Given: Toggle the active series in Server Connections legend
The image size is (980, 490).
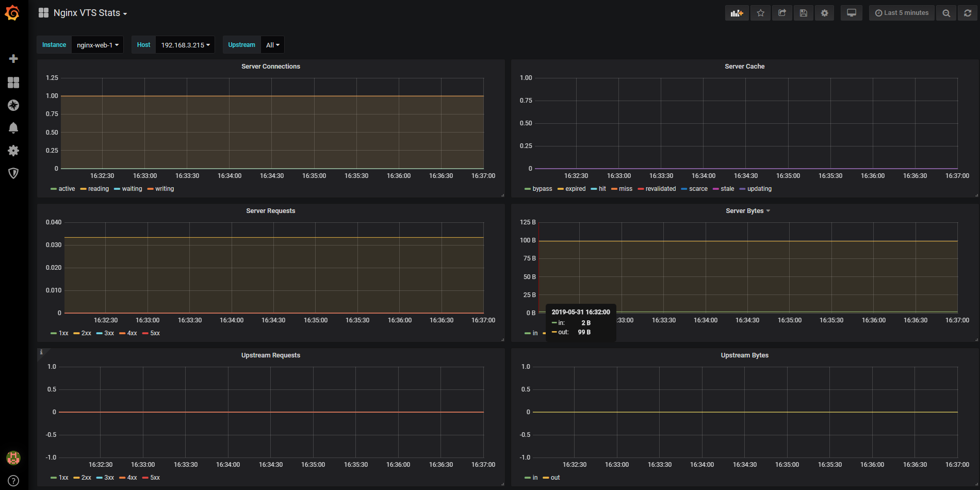Looking at the screenshot, I should (x=67, y=189).
